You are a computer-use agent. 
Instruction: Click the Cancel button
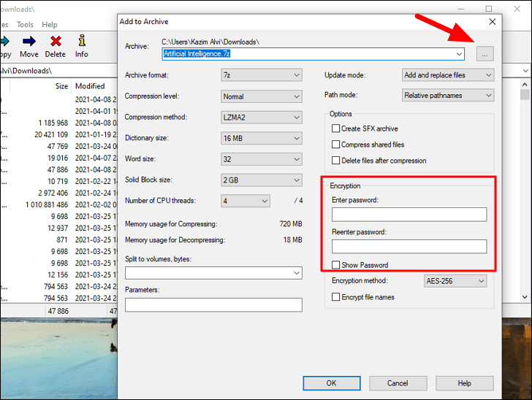click(x=398, y=383)
